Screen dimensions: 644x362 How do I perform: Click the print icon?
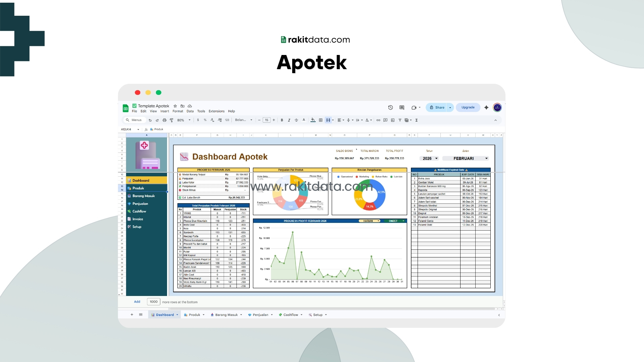pos(164,120)
